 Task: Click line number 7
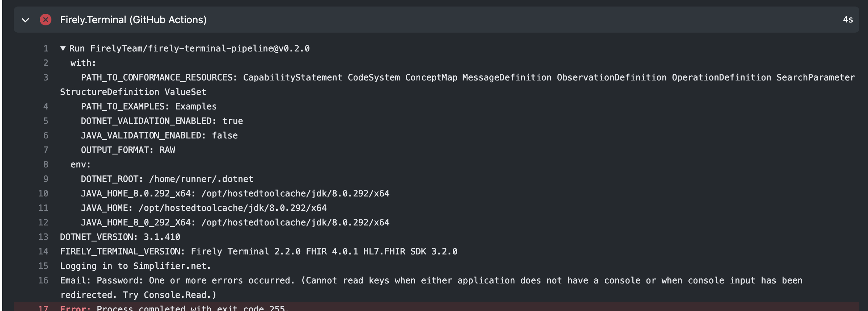(46, 150)
